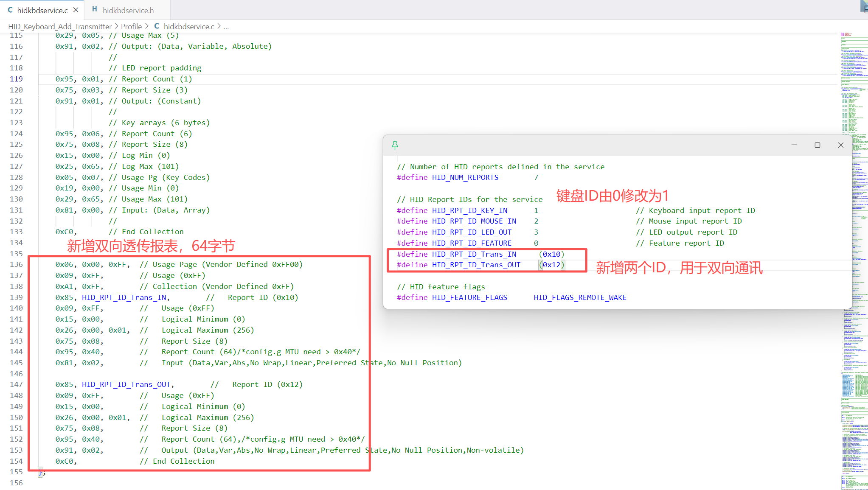Click the C file icon in the breadcrumb
This screenshot has height=490, width=868.
(x=157, y=26)
